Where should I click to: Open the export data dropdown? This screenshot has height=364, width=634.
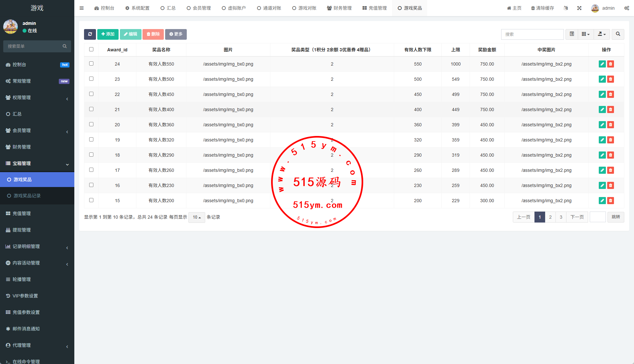601,34
